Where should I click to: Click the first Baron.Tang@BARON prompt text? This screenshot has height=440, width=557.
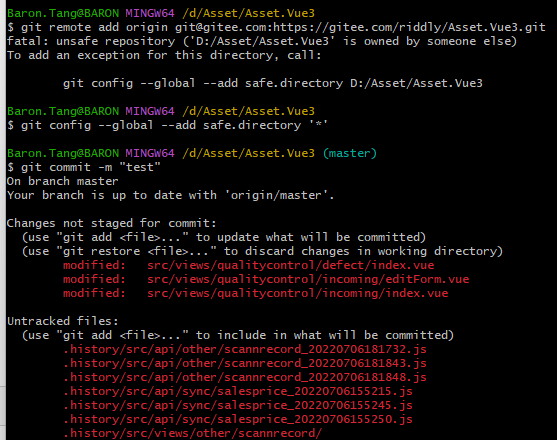pyautogui.click(x=63, y=13)
